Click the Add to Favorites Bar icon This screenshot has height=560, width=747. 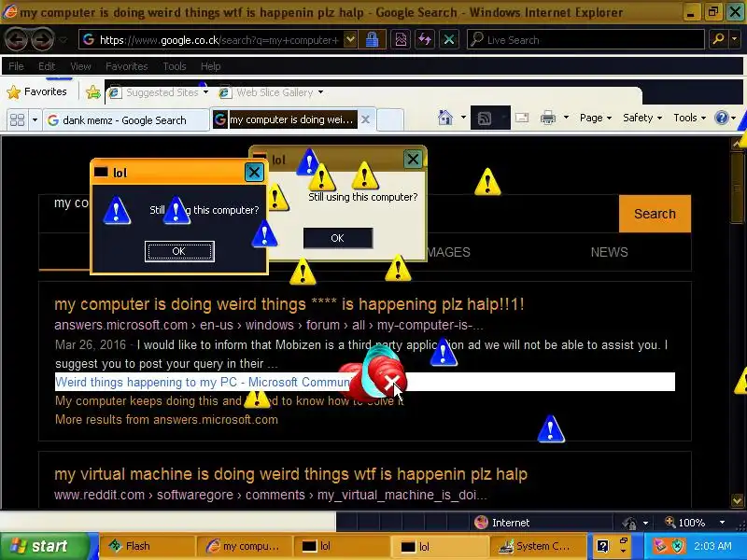(92, 91)
